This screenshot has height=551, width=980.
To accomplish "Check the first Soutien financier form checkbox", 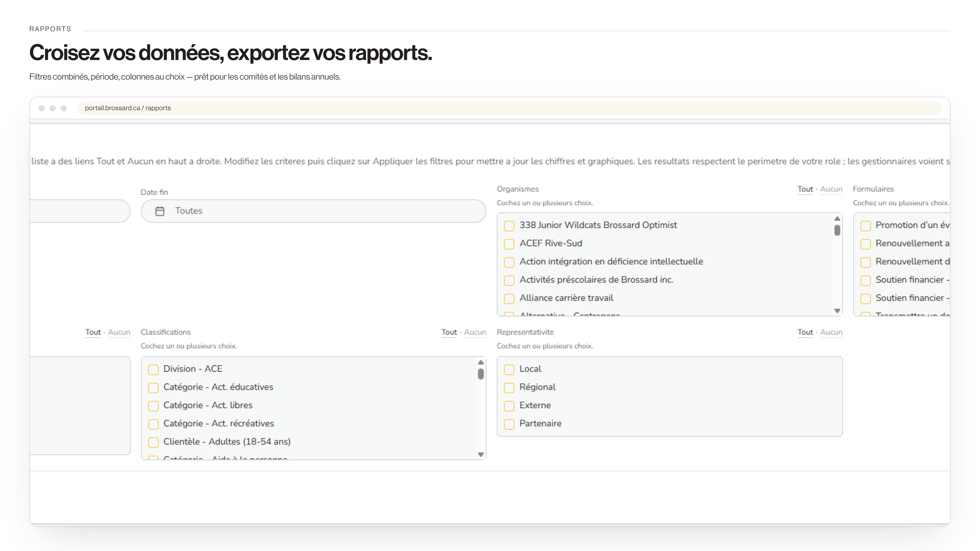I will pyautogui.click(x=865, y=280).
